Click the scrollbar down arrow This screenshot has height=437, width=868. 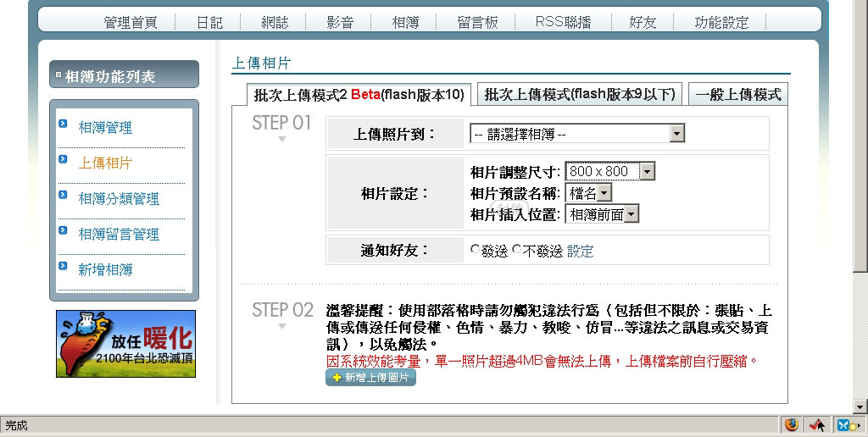[860, 407]
